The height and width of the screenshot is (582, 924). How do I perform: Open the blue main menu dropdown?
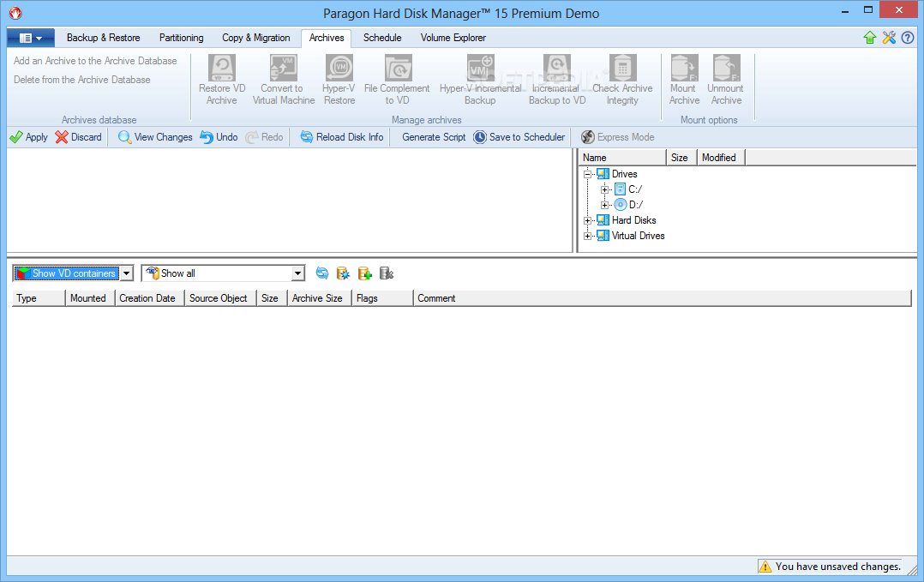click(31, 39)
